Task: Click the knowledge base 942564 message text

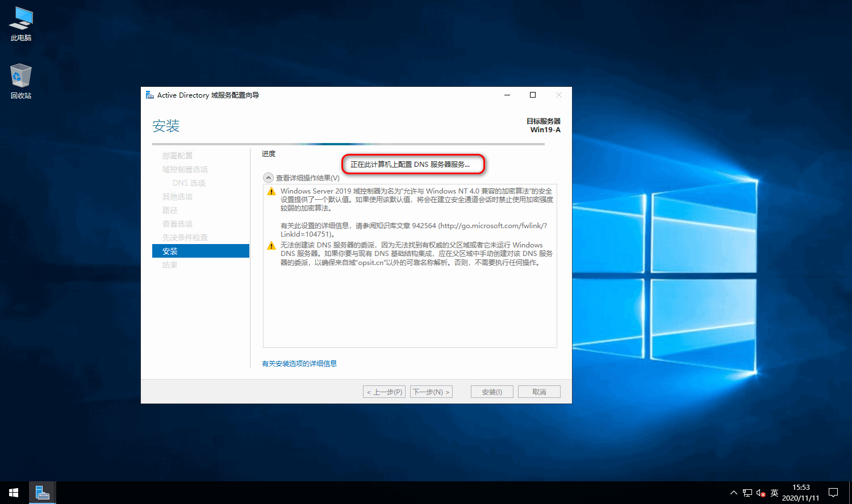Action: (x=414, y=230)
